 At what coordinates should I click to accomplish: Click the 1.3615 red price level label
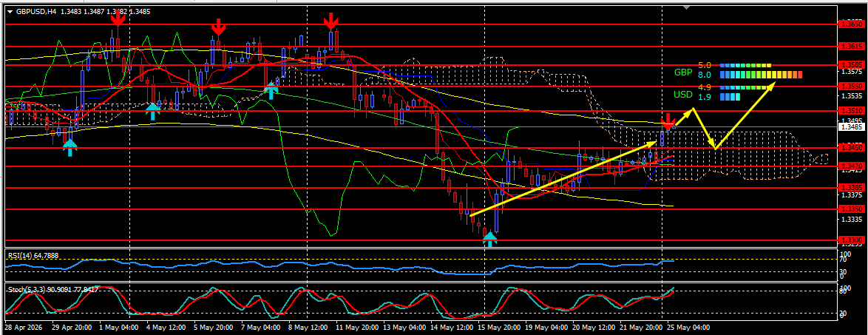point(852,47)
